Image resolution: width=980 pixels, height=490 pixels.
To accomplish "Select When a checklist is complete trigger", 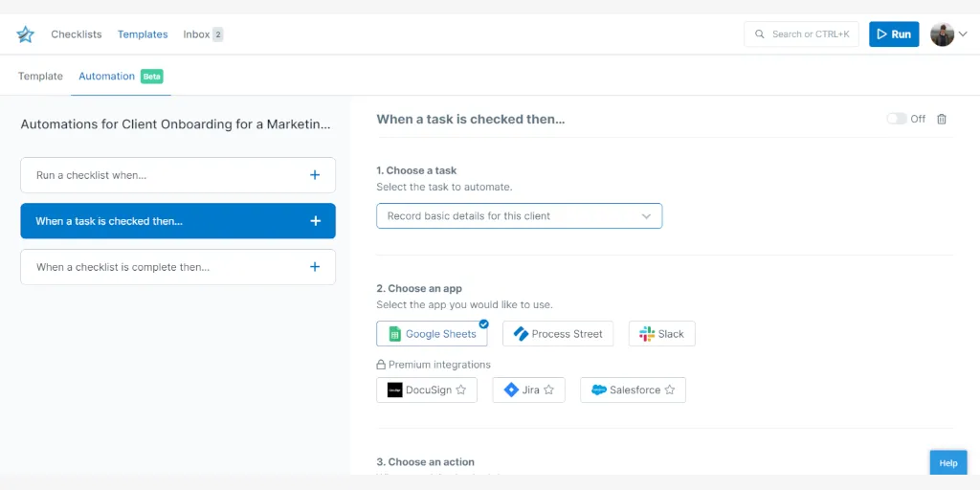I will click(178, 267).
